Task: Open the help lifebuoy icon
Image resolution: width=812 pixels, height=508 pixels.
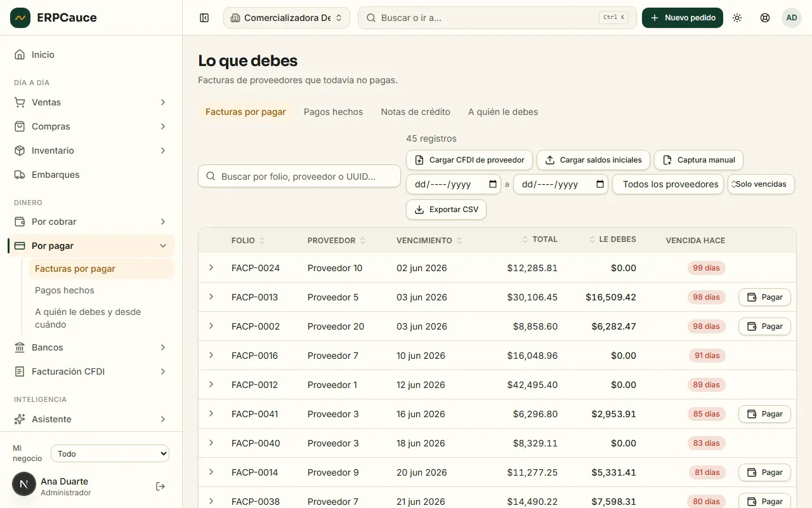Action: pos(765,18)
